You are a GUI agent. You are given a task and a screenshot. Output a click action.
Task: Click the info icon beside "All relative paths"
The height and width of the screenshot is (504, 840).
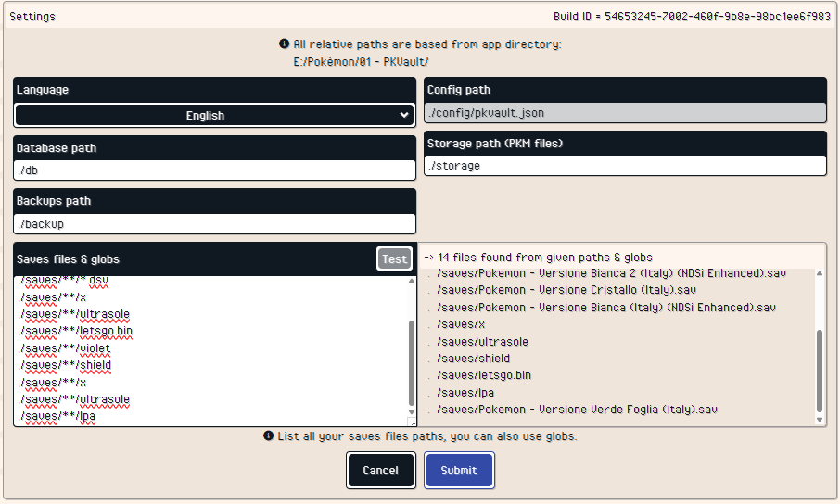(285, 44)
